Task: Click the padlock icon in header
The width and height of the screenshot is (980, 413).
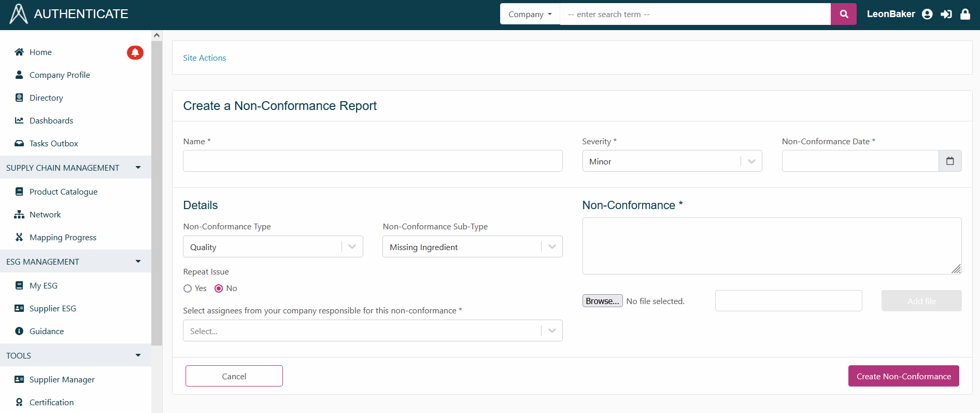Action: 965,14
